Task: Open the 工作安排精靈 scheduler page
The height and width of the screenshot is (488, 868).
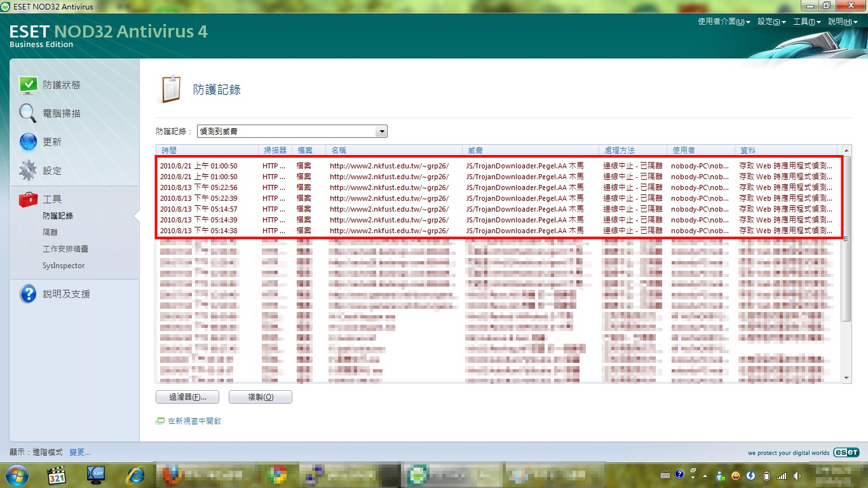Action: (65, 249)
